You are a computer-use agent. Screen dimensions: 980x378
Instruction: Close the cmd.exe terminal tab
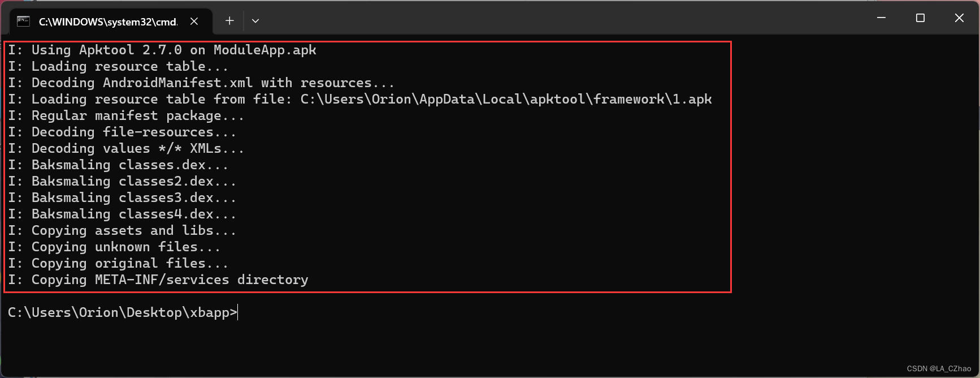click(194, 22)
